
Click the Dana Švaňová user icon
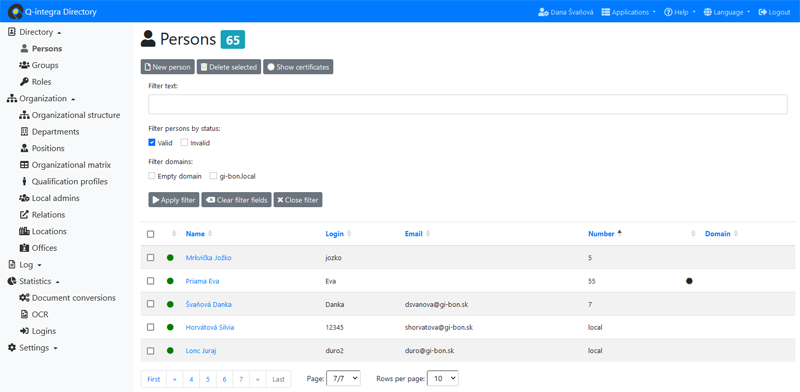[x=543, y=12]
